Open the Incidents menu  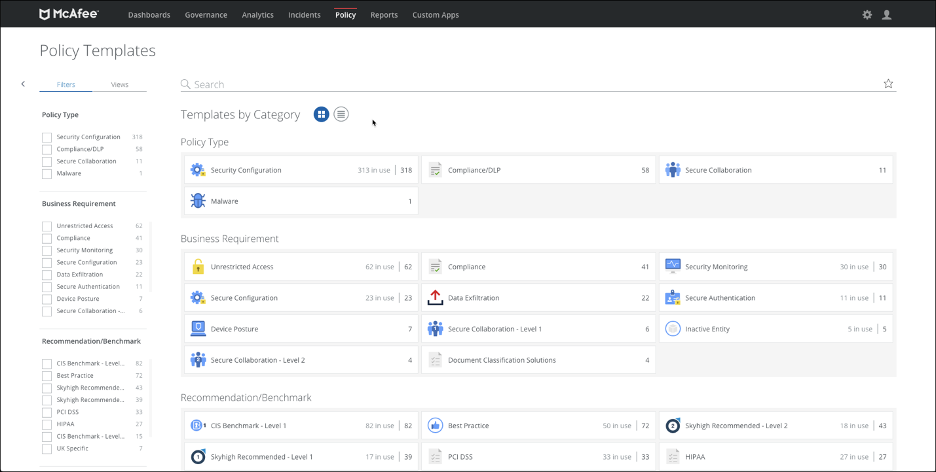click(x=304, y=15)
